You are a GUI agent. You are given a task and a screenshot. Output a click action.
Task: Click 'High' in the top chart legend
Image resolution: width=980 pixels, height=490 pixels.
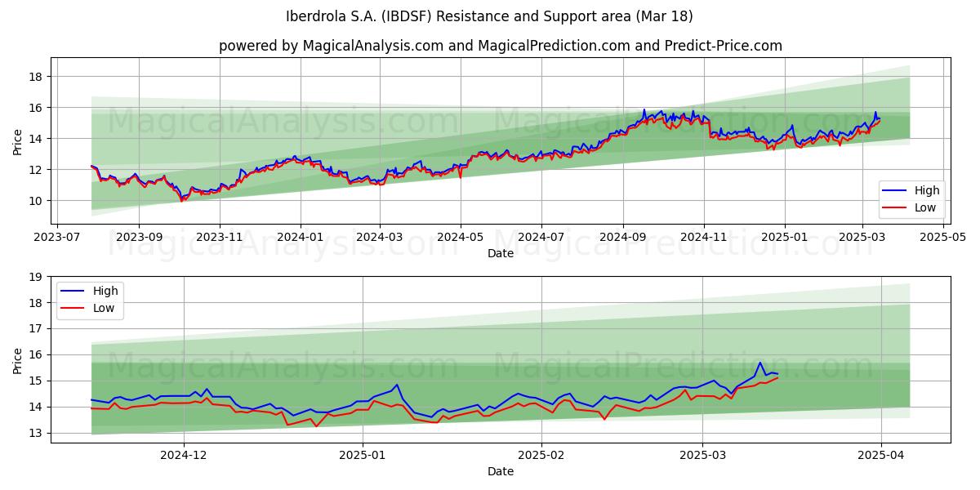927,190
